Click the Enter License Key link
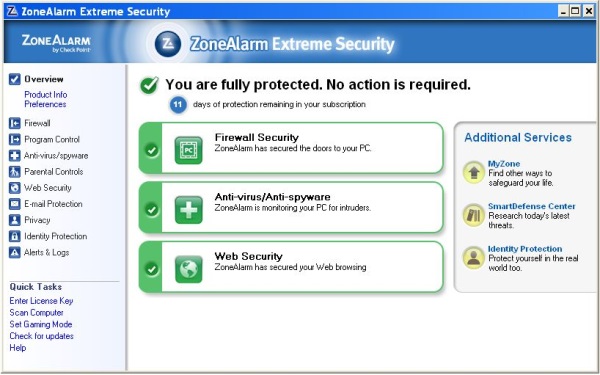The image size is (600, 375). pos(41,301)
